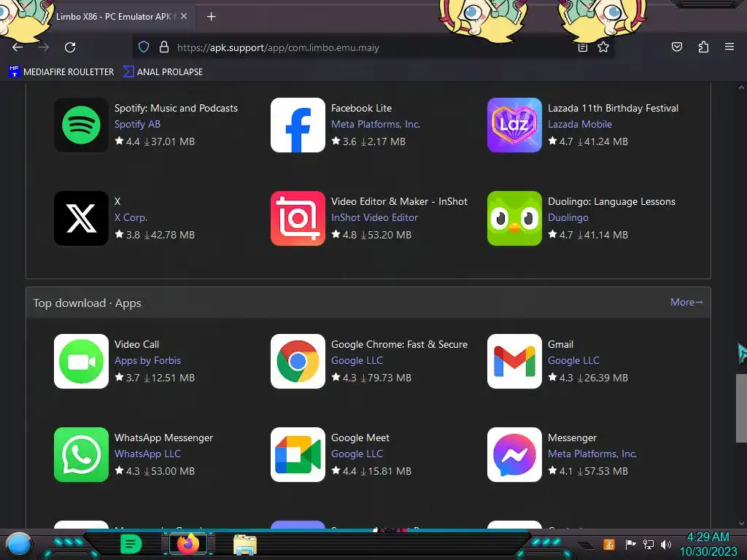Open the Duolingo owl icon
This screenshot has width=747, height=560.
coord(514,219)
